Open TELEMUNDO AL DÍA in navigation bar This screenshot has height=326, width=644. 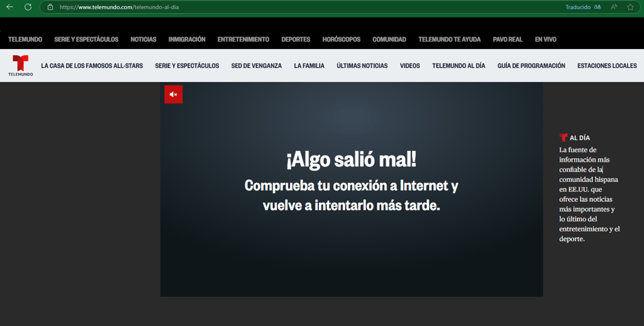tap(458, 66)
